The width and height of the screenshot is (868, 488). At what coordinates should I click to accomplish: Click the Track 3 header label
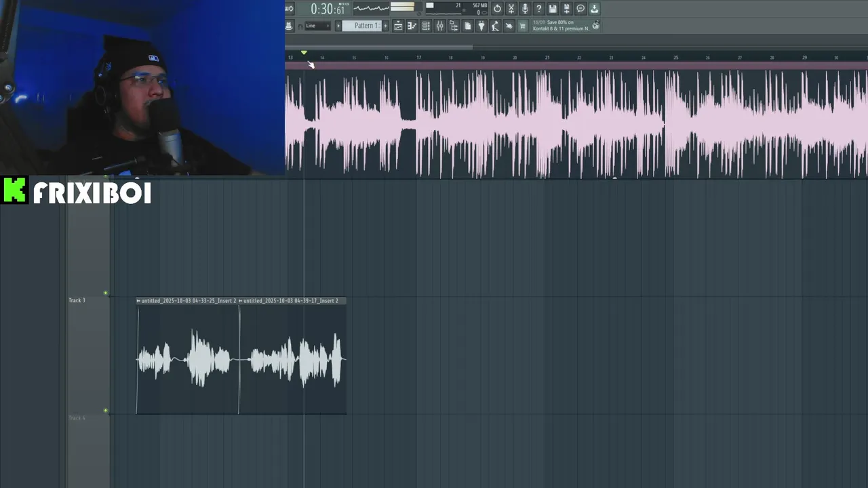(77, 300)
